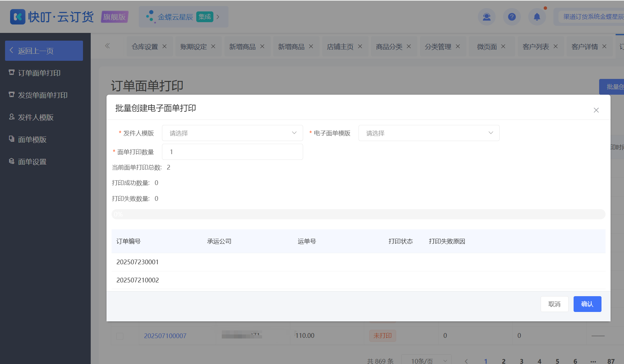
Task: Click the 发货单面单打印 printer icon
Action: [x=12, y=94]
